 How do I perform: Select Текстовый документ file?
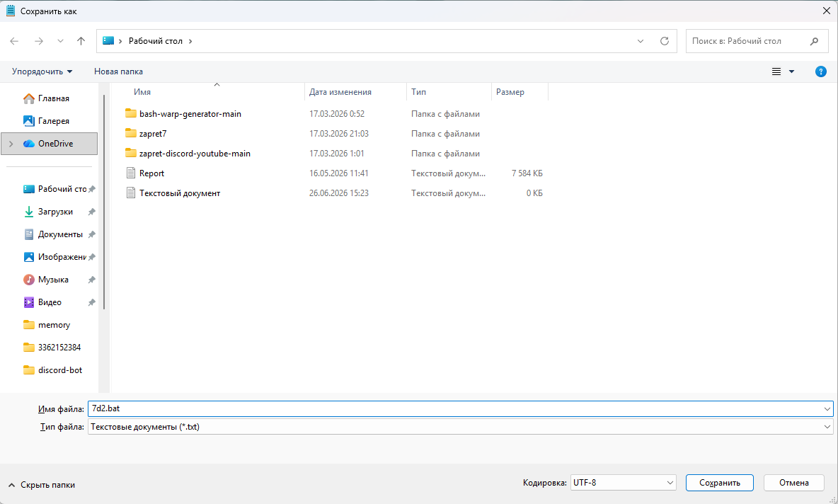click(x=180, y=193)
